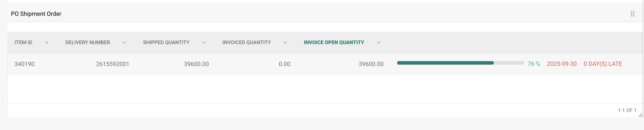Screen dimensions: 644x130
Task: Click the panel drag handle dots icon
Action: [x=632, y=14]
